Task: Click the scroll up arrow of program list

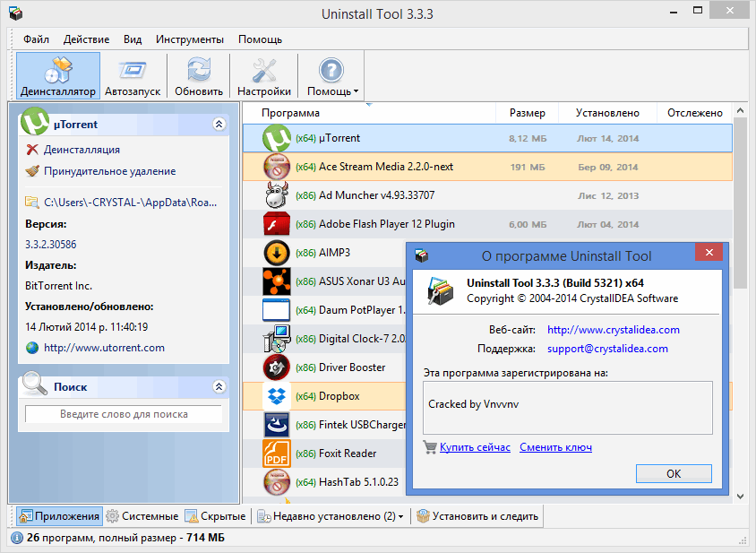Action: pos(740,111)
